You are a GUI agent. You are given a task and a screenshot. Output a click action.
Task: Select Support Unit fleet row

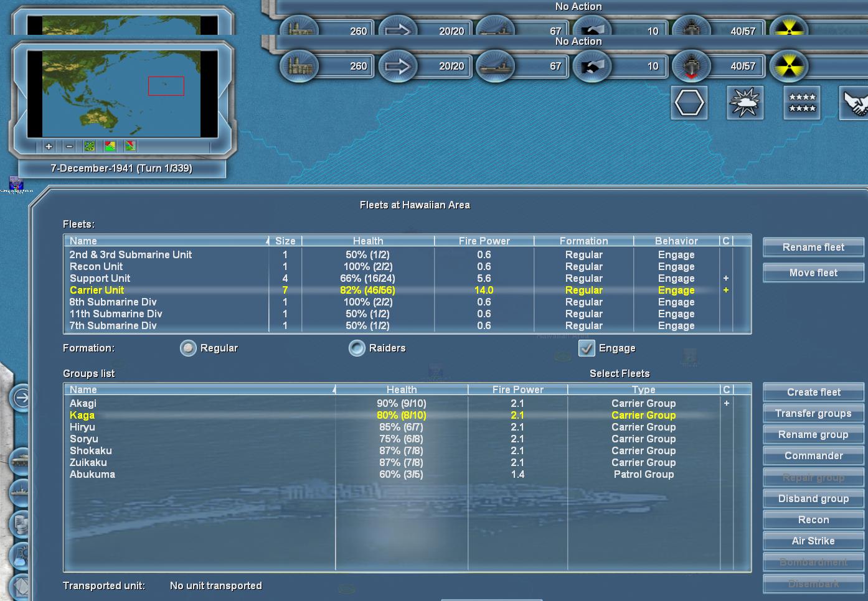click(x=407, y=278)
